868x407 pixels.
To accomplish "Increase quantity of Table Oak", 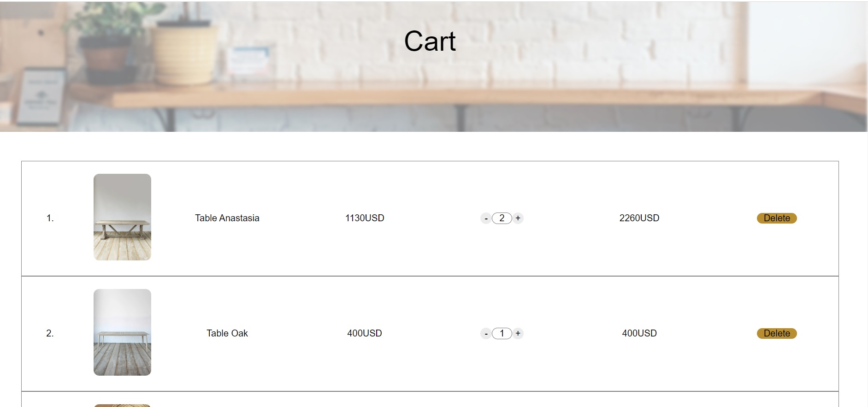I will (518, 333).
